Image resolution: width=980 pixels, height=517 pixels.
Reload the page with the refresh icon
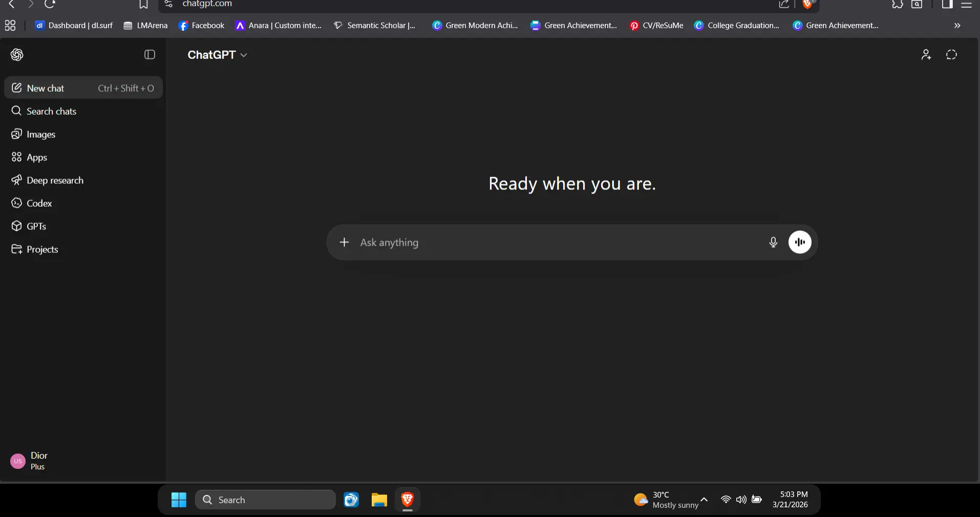50,4
